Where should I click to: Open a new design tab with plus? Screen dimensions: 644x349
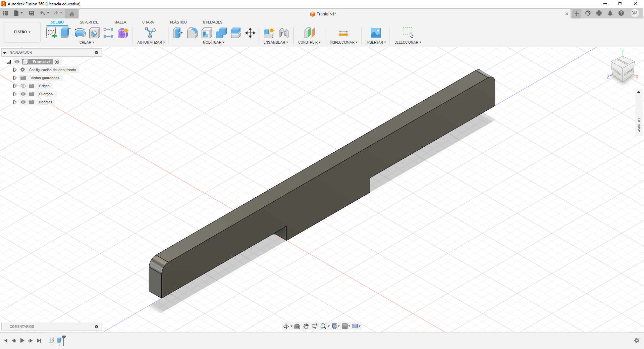[577, 14]
